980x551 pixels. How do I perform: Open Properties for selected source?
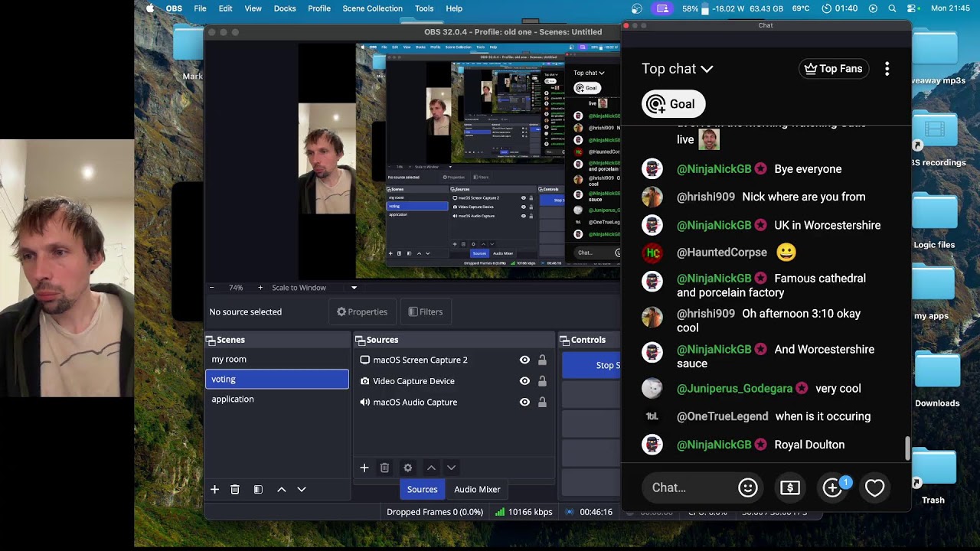[x=362, y=311]
